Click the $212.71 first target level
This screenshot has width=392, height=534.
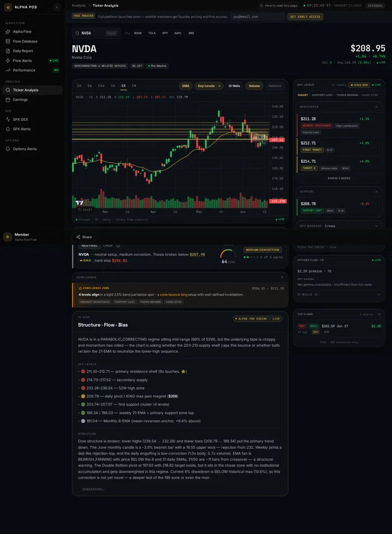pyautogui.click(x=339, y=146)
